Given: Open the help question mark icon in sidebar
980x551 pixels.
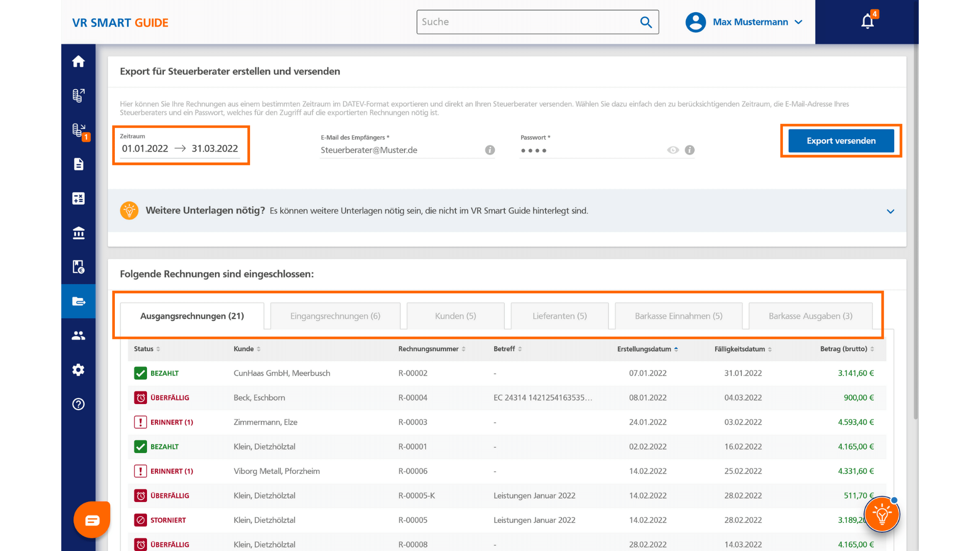Looking at the screenshot, I should [x=78, y=404].
